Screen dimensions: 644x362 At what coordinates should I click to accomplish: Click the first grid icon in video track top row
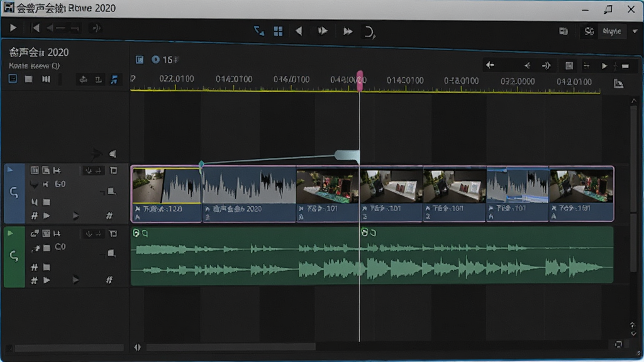point(35,170)
